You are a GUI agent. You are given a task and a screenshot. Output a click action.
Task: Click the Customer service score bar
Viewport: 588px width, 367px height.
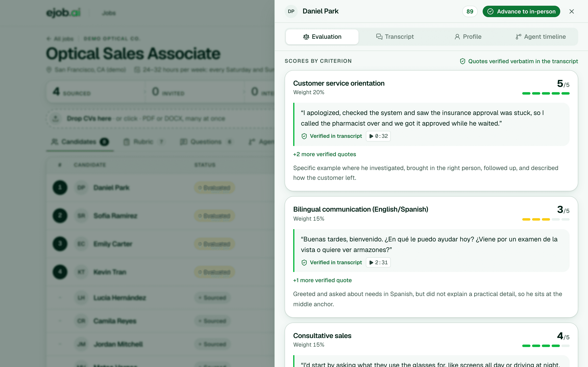(546, 93)
